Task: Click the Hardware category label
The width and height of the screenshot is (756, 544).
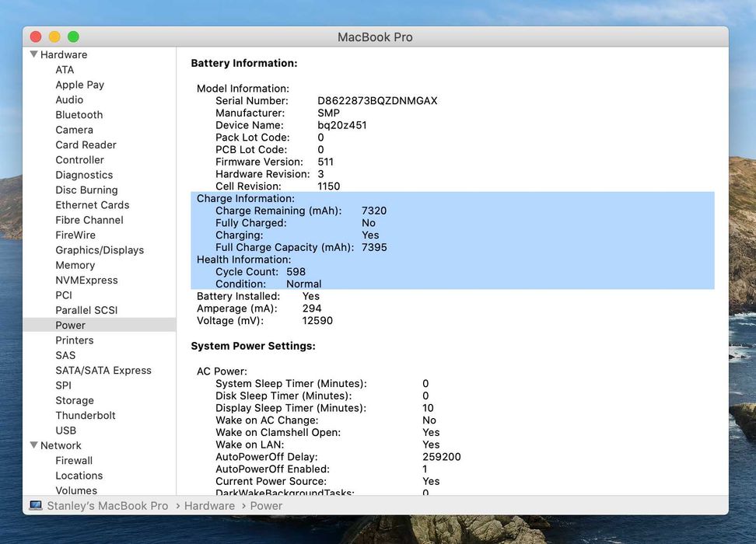Action: [64, 54]
